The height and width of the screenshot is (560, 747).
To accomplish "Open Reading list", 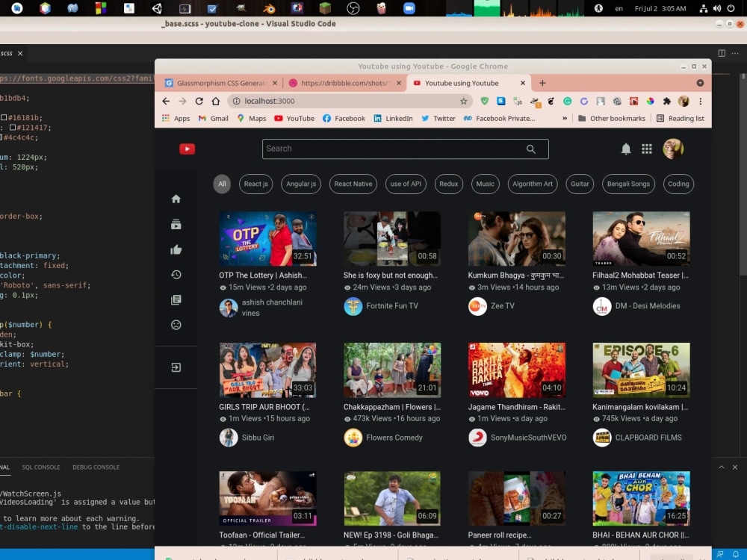I will 681,118.
